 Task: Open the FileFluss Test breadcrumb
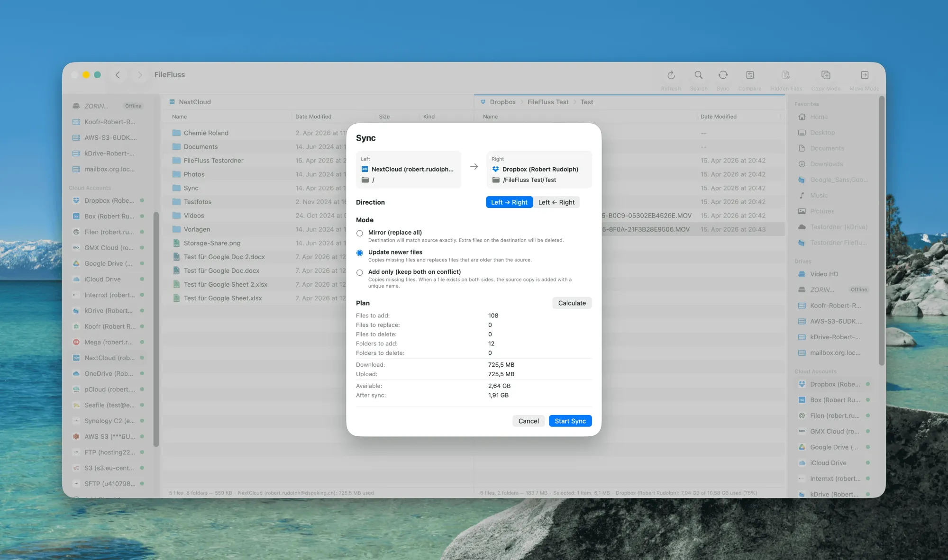click(x=548, y=102)
